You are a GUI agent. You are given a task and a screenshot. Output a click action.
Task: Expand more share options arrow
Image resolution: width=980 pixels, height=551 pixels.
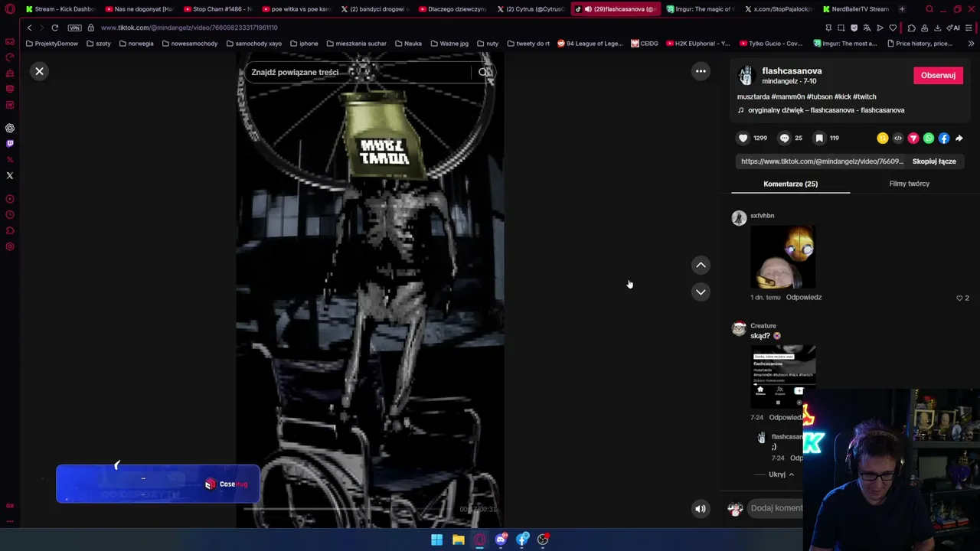pyautogui.click(x=959, y=139)
